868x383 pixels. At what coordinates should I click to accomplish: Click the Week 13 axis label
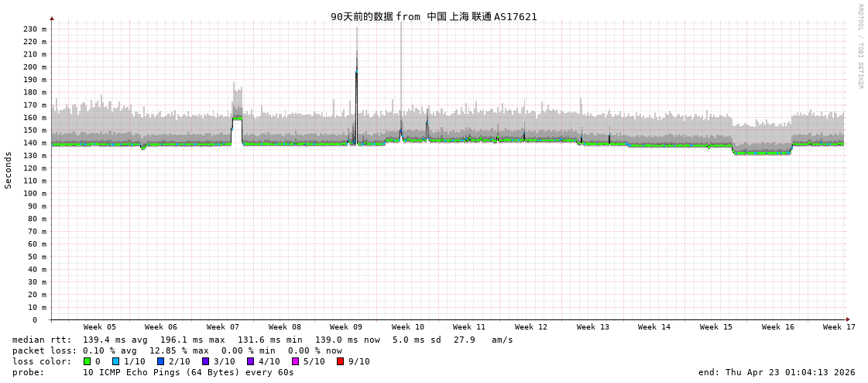pos(593,327)
